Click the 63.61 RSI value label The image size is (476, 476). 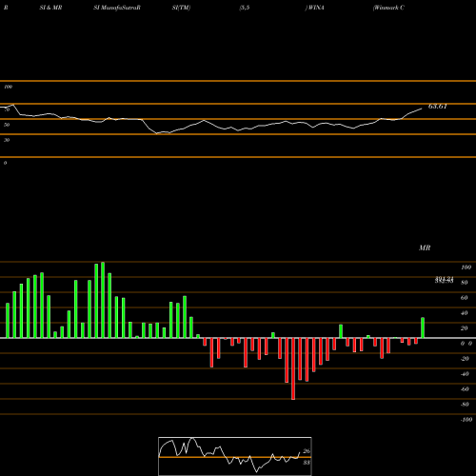(438, 107)
